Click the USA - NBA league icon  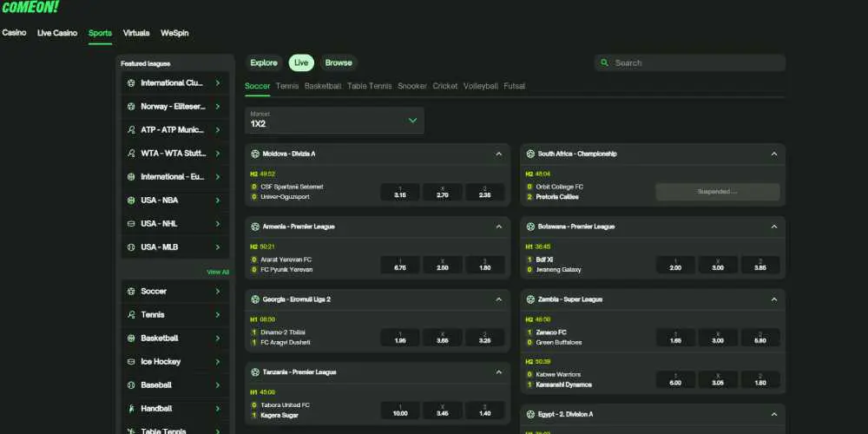[x=131, y=201]
